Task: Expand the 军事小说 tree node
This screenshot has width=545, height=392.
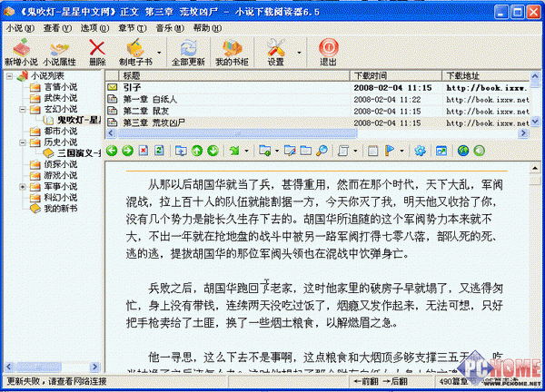Action: coord(23,187)
